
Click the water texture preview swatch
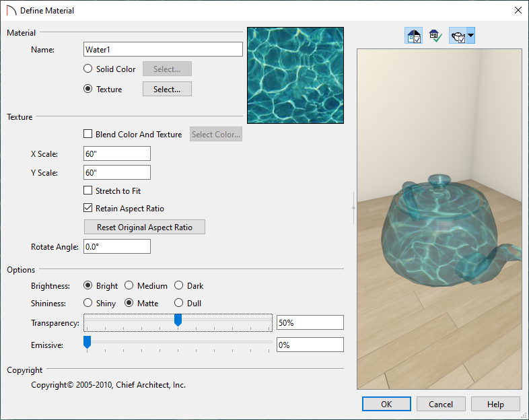pyautogui.click(x=295, y=75)
